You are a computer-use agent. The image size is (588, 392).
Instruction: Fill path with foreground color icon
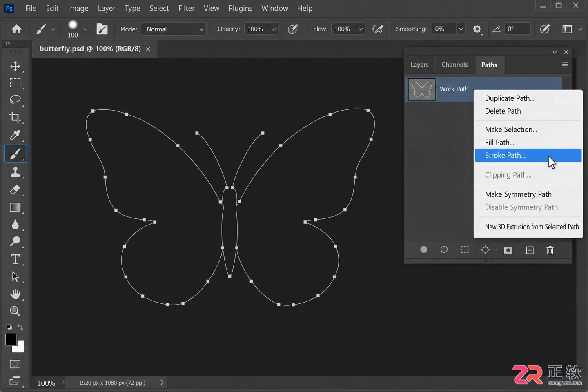424,249
